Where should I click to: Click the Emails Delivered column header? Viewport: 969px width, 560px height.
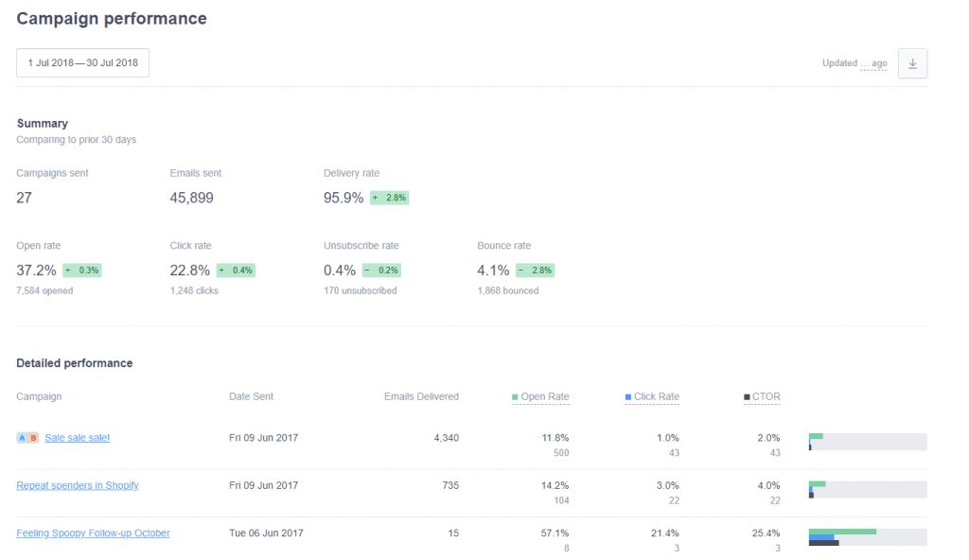point(421,396)
